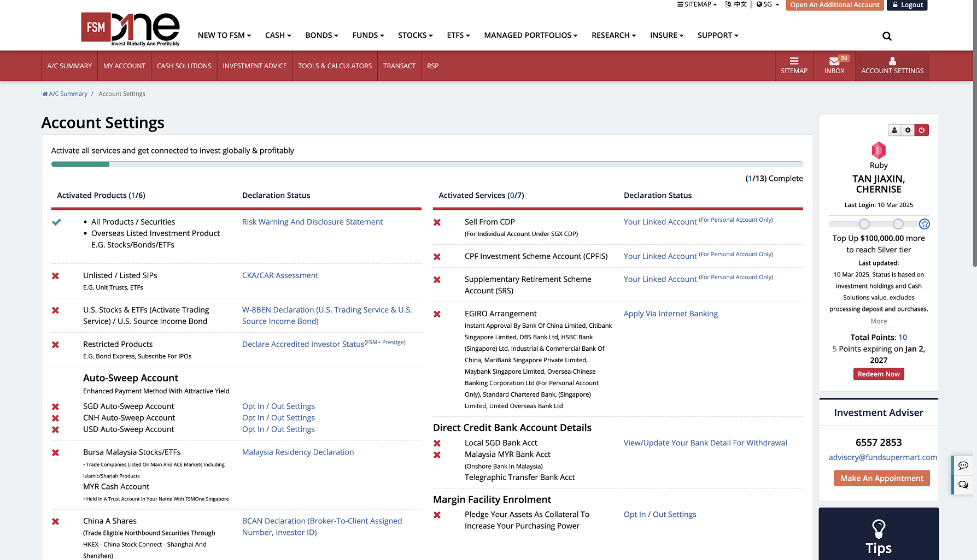Click the red power icon in profile card
This screenshot has height=560, width=977.
(x=922, y=130)
